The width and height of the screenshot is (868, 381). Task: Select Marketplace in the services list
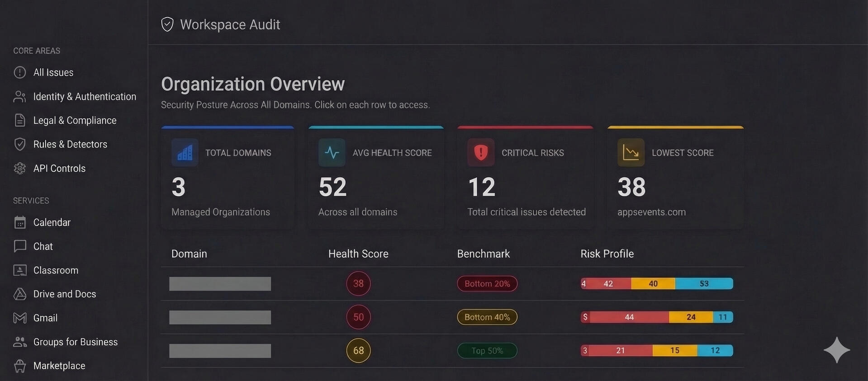tap(59, 366)
